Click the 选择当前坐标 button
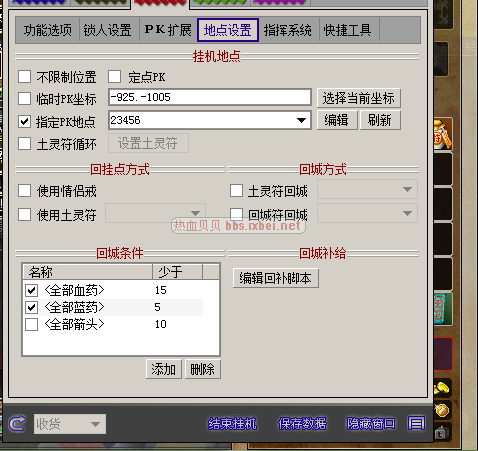The height and width of the screenshot is (451, 478). [358, 98]
